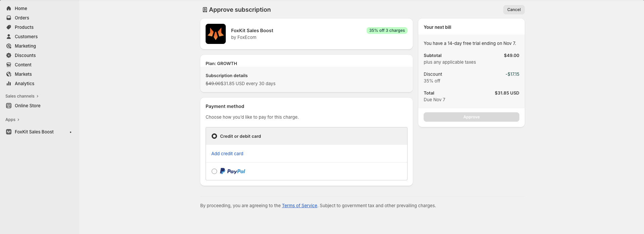
Task: Click the Add credit card link
Action: (x=227, y=154)
